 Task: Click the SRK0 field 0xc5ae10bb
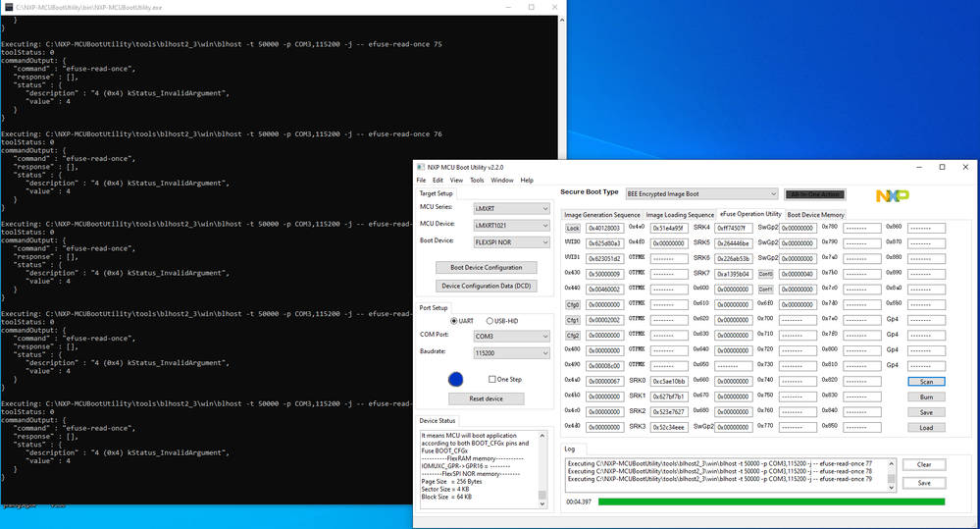pyautogui.click(x=669, y=381)
